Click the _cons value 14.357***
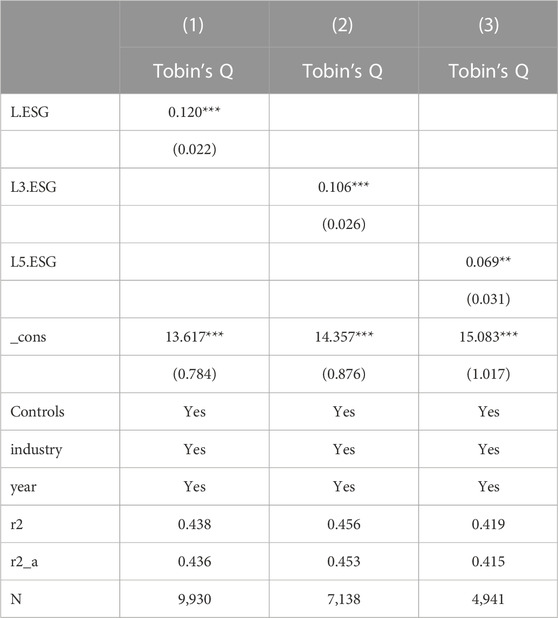The image size is (558, 618). pos(344,337)
